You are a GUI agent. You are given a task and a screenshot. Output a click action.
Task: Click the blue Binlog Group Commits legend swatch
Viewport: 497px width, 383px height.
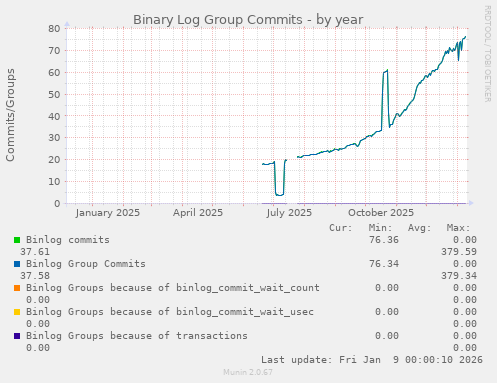click(x=17, y=264)
